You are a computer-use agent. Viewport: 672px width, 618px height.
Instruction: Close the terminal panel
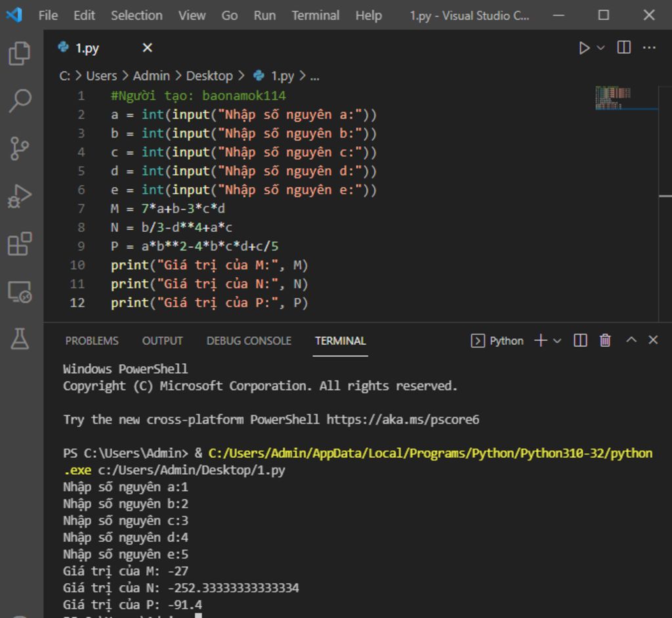tap(653, 340)
